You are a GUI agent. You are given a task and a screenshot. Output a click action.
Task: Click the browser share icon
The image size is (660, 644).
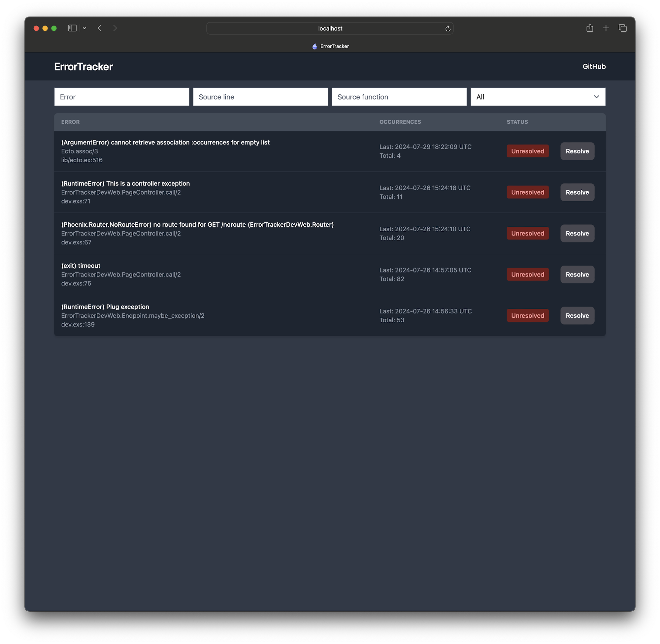589,28
